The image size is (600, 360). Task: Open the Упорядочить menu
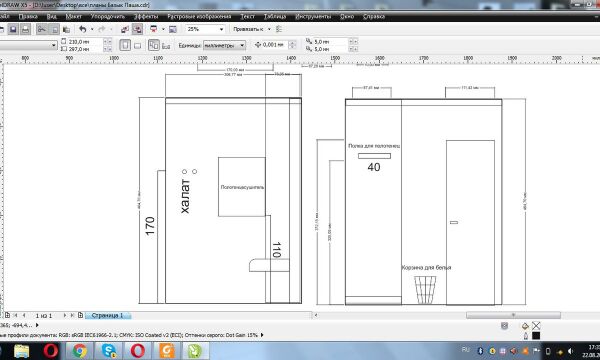point(108,16)
